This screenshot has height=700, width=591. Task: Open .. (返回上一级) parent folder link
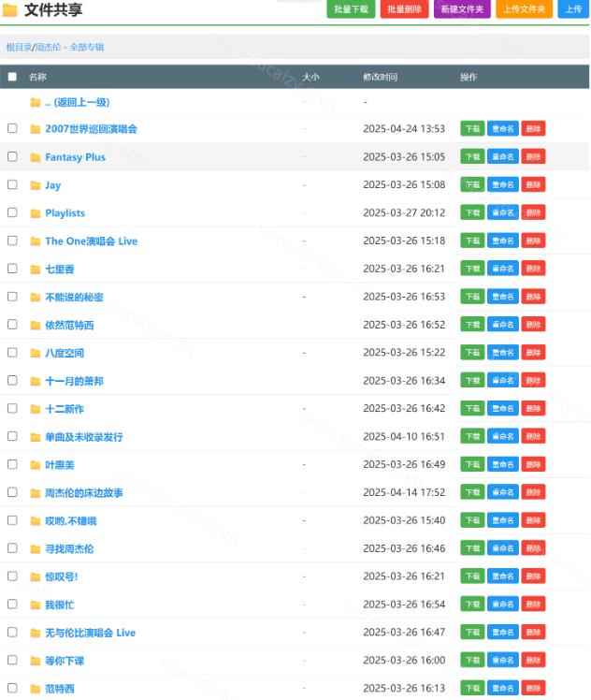(x=78, y=103)
